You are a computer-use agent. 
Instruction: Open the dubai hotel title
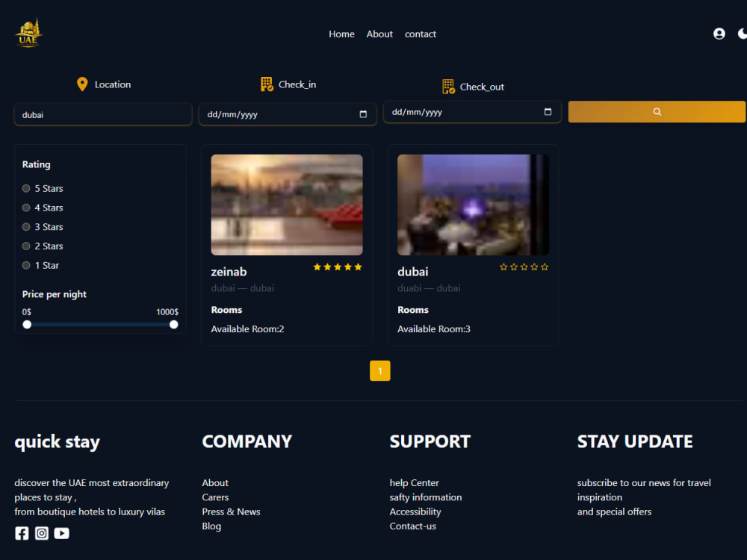pos(412,272)
